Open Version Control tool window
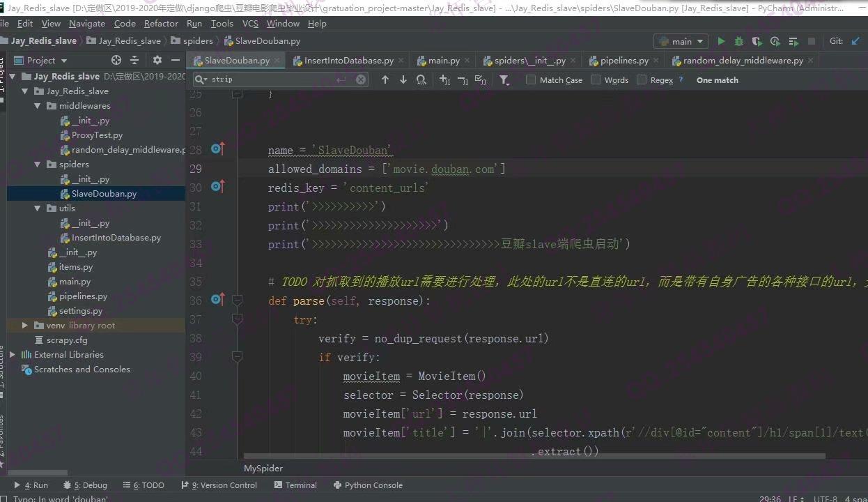Screen dimensions: 868x502 tap(219, 485)
